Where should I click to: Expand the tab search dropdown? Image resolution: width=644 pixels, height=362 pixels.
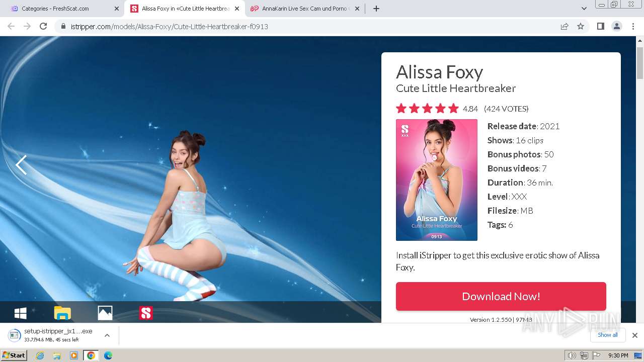584,9
